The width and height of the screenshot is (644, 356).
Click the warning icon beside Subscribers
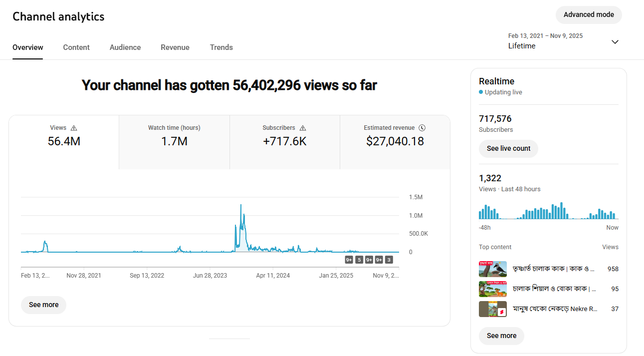point(303,128)
